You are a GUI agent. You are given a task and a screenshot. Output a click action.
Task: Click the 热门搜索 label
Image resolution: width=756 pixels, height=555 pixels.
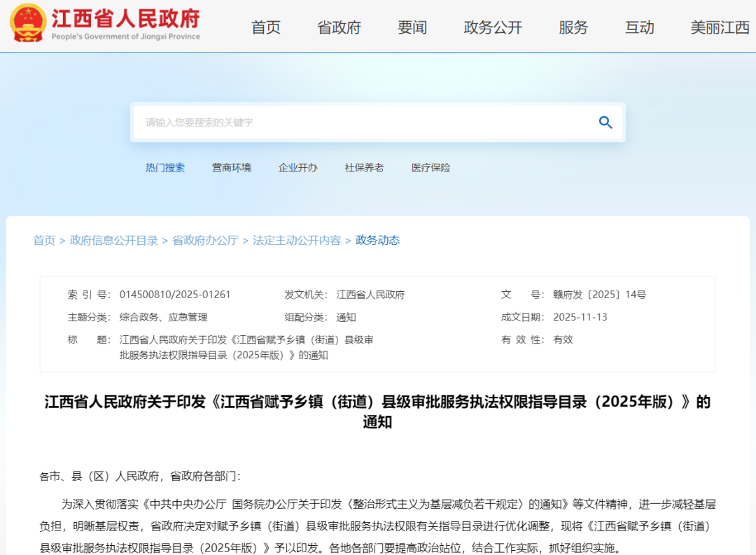coord(165,168)
